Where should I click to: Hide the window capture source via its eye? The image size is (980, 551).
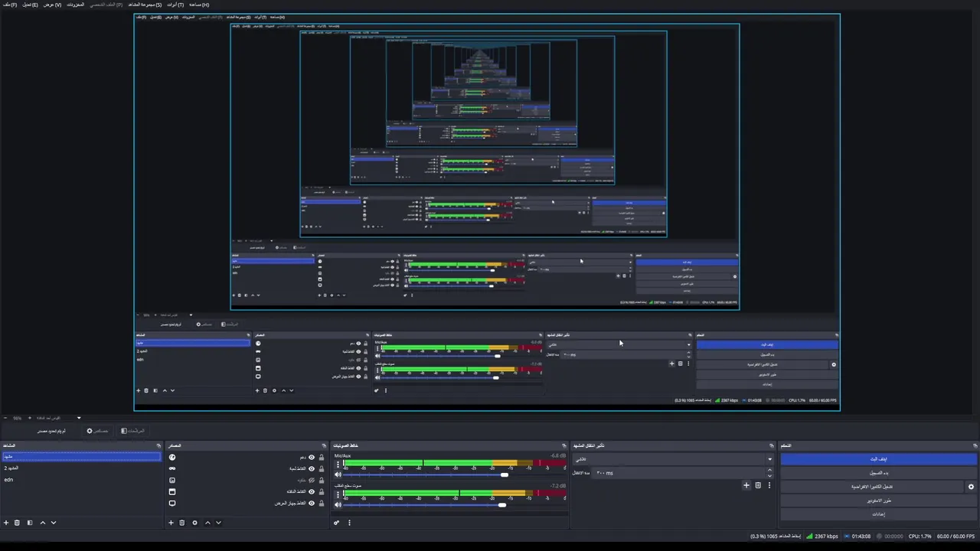312,491
